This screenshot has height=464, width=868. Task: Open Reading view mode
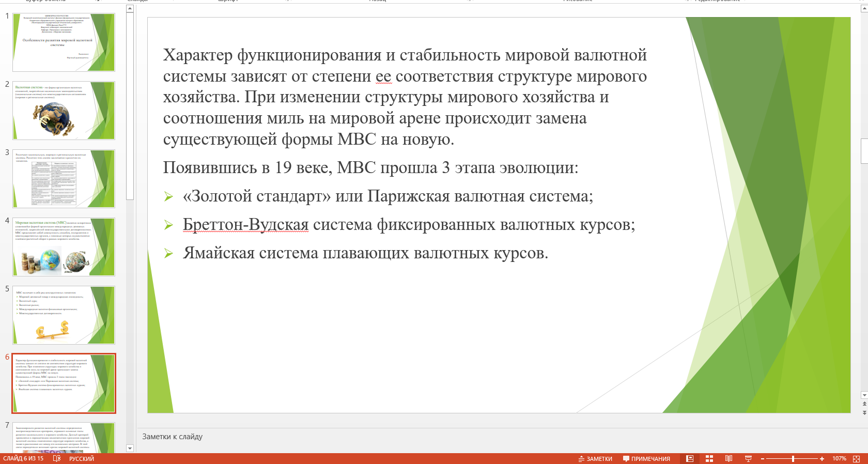(729, 458)
